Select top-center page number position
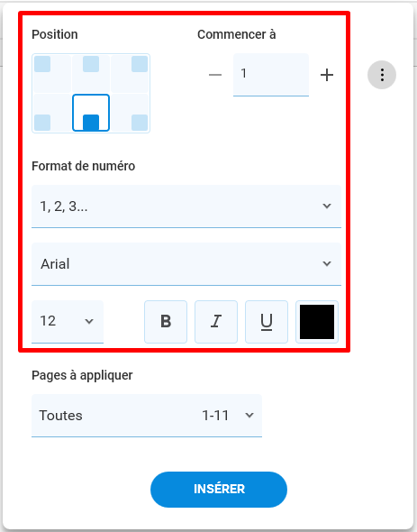417x532 pixels. click(91, 74)
